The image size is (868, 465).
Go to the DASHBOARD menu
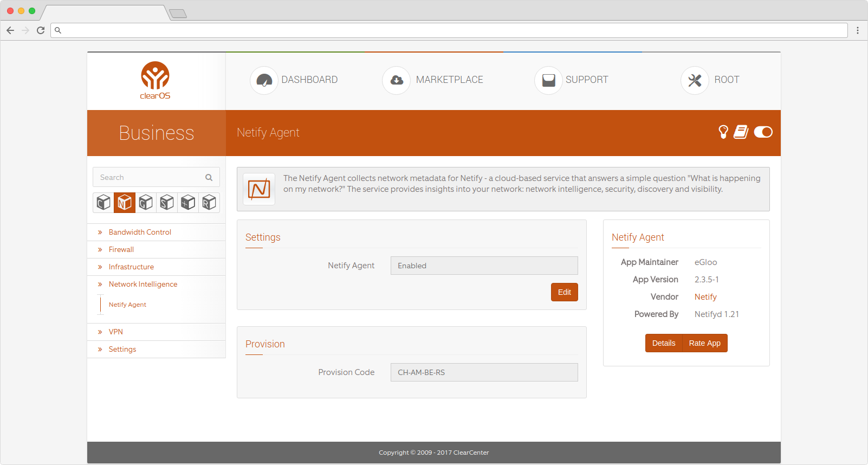pyautogui.click(x=309, y=80)
